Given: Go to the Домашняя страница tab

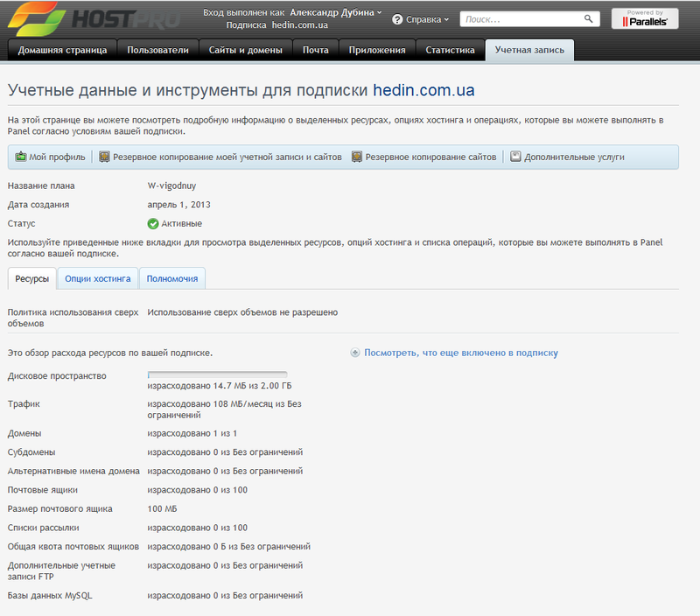Looking at the screenshot, I should tap(62, 50).
